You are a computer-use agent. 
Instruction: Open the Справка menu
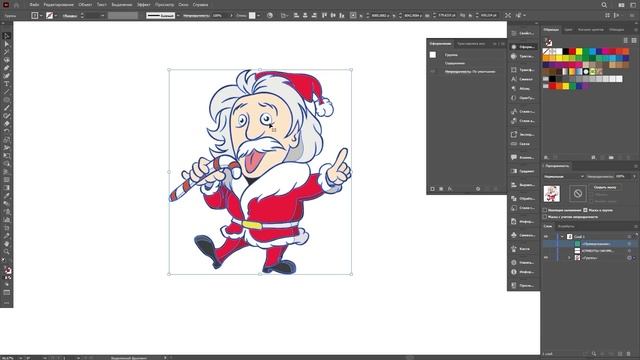200,5
